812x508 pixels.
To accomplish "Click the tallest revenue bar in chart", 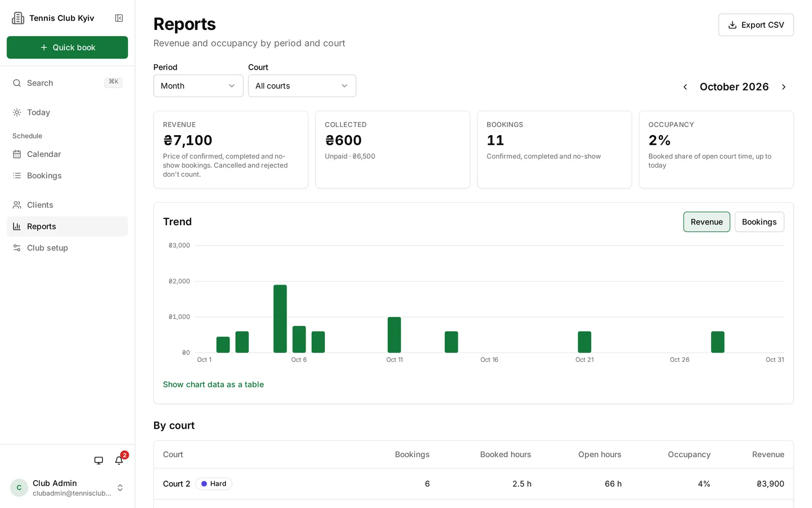I will (x=280, y=319).
